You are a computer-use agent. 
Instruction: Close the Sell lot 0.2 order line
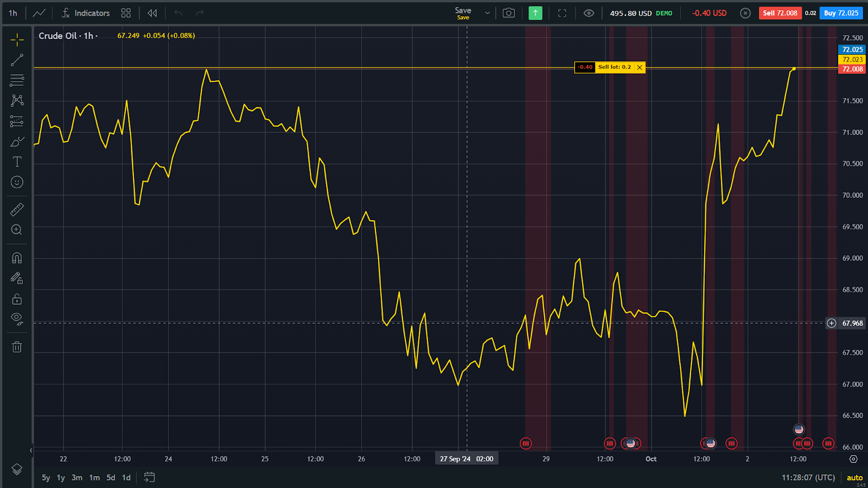pos(640,67)
